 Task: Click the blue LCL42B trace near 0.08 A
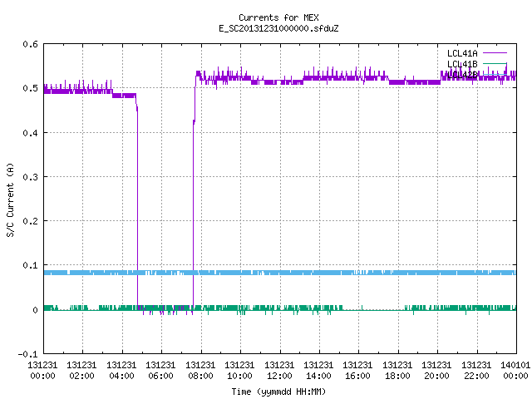click(x=280, y=273)
